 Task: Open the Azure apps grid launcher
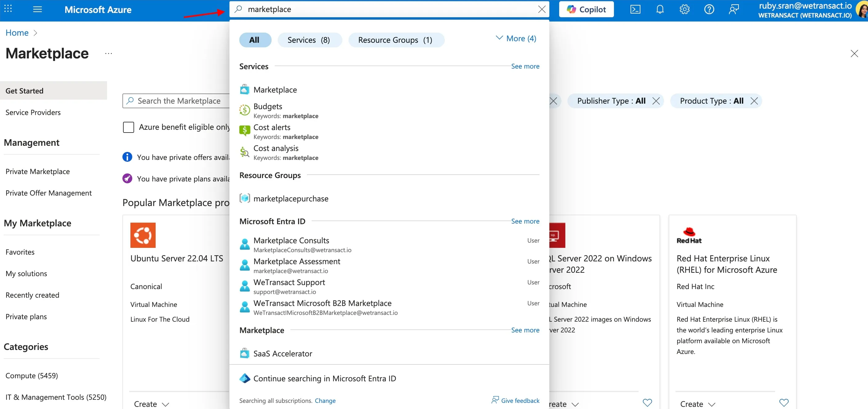click(8, 9)
